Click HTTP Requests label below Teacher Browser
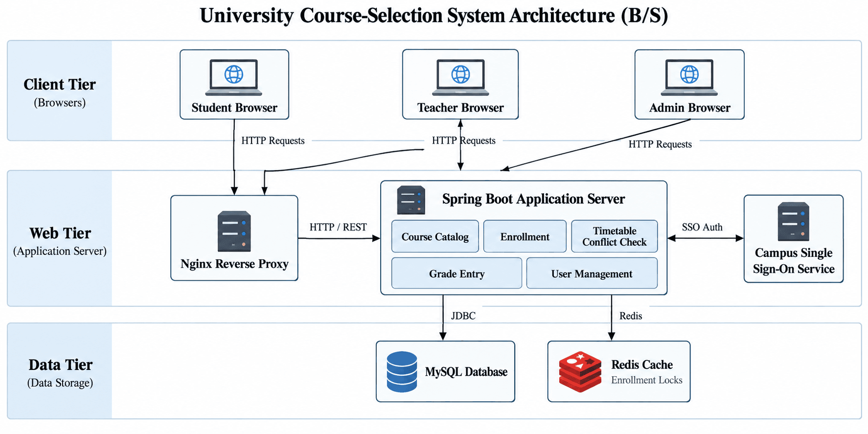Image resolution: width=868 pixels, height=434 pixels. pos(463,141)
